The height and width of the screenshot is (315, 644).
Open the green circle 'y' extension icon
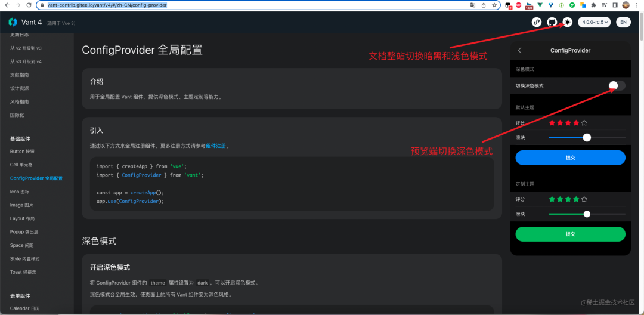(572, 5)
